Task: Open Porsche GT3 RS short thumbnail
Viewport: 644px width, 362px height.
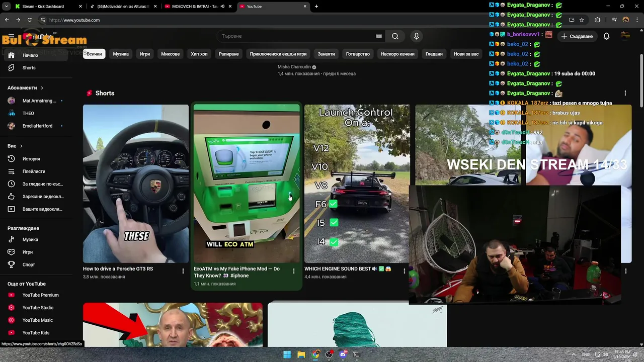Action: pyautogui.click(x=136, y=184)
